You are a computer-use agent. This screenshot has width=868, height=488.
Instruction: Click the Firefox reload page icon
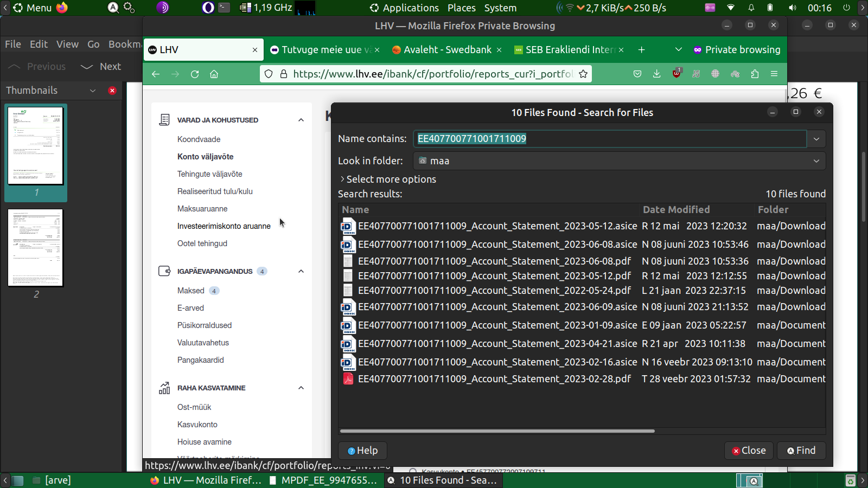(195, 74)
